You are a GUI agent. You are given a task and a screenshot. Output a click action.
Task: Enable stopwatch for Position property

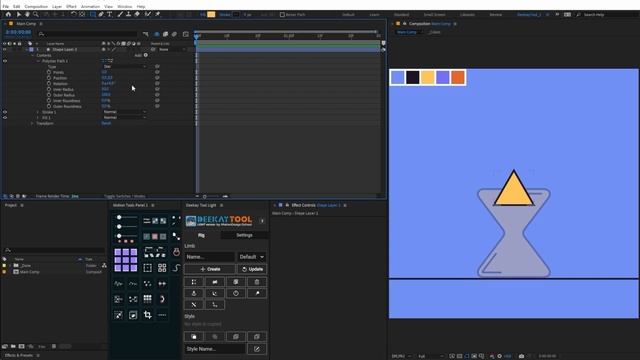(49, 78)
